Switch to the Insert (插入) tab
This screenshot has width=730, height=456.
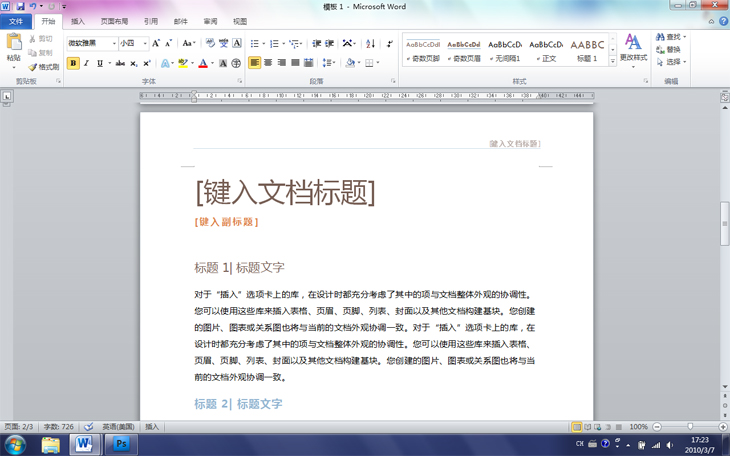78,21
